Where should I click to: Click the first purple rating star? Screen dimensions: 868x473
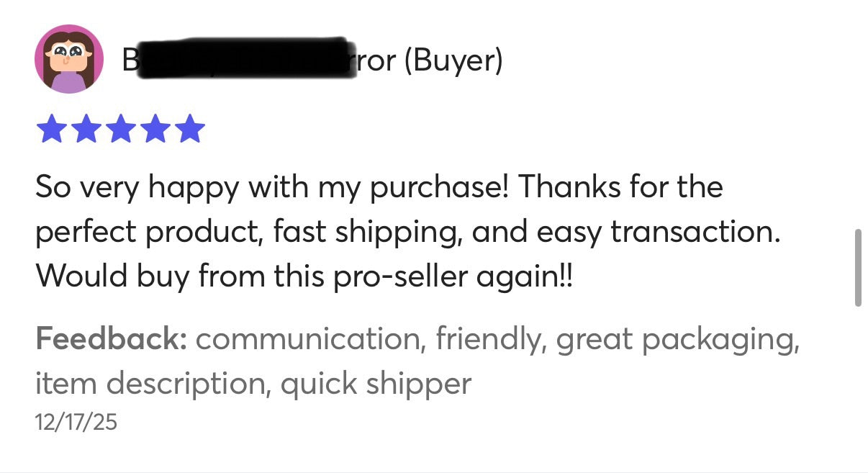click(51, 130)
